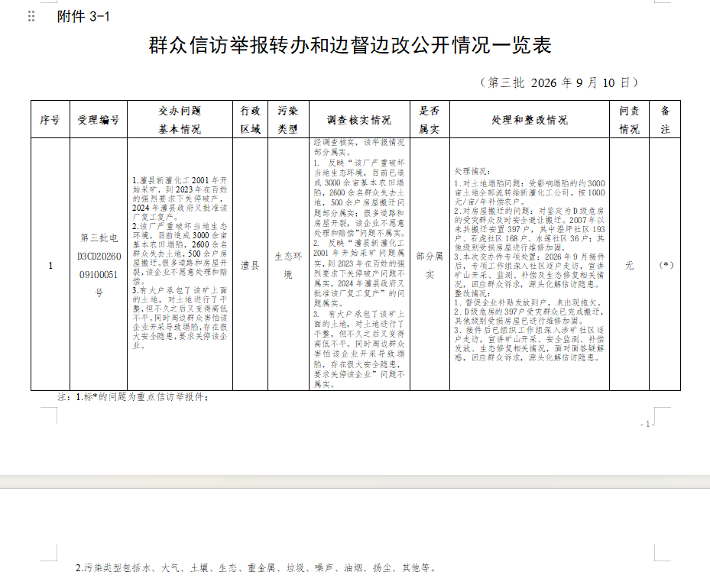Image resolution: width=710 pixels, height=588 pixels.
Task: Select the 是否属实 column header
Action: point(430,119)
